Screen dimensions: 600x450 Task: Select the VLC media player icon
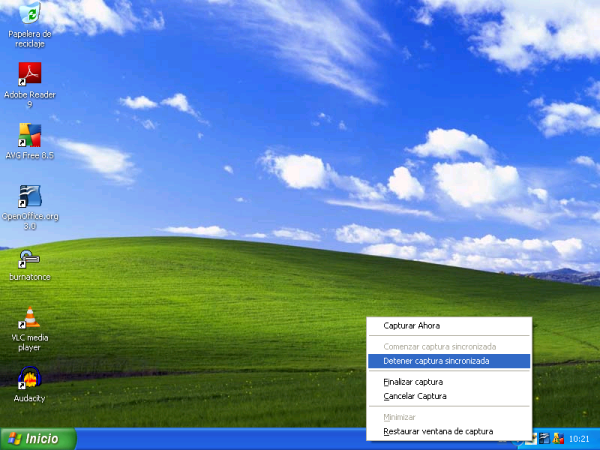coord(29,318)
